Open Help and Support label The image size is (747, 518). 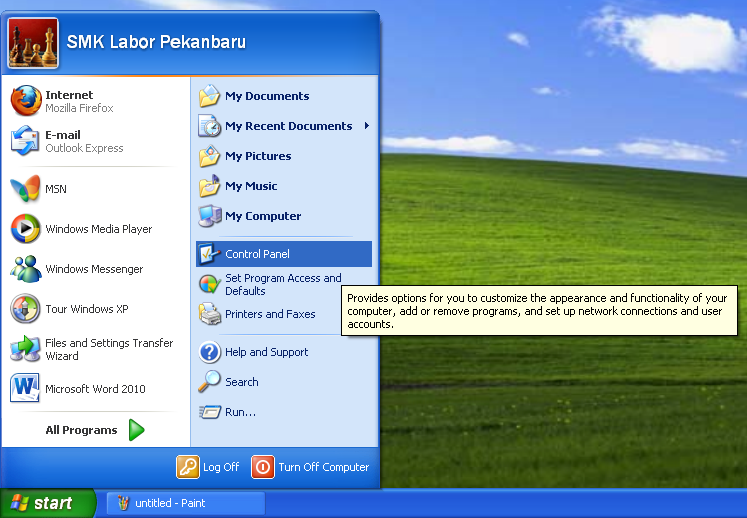click(267, 352)
